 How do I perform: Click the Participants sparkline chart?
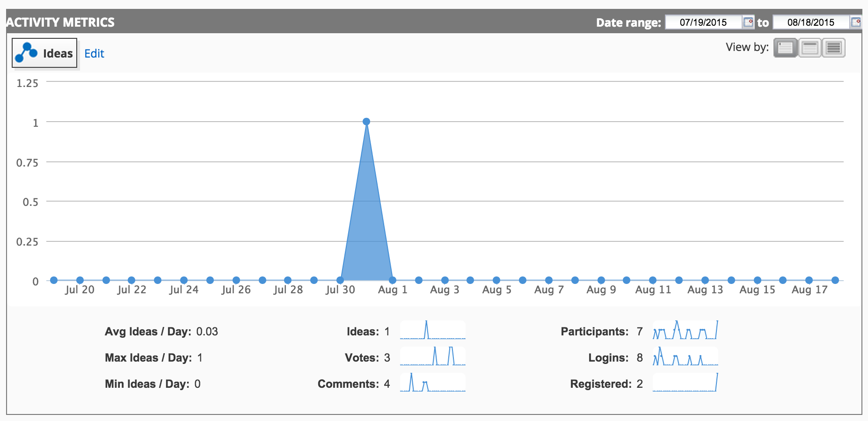[x=686, y=330]
